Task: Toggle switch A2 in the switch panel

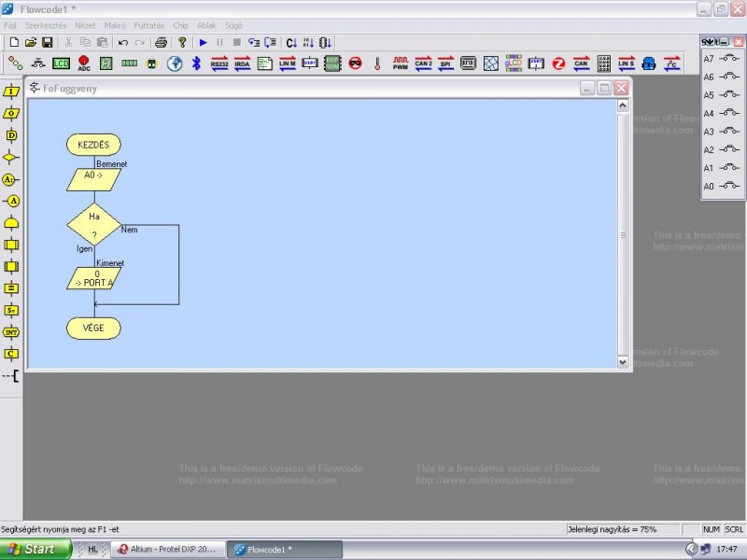Action: (729, 149)
